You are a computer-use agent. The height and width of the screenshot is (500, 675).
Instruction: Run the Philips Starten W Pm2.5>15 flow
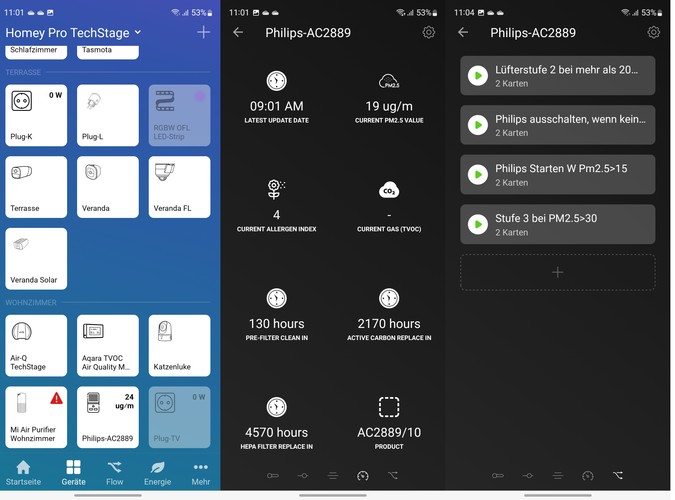pos(478,174)
